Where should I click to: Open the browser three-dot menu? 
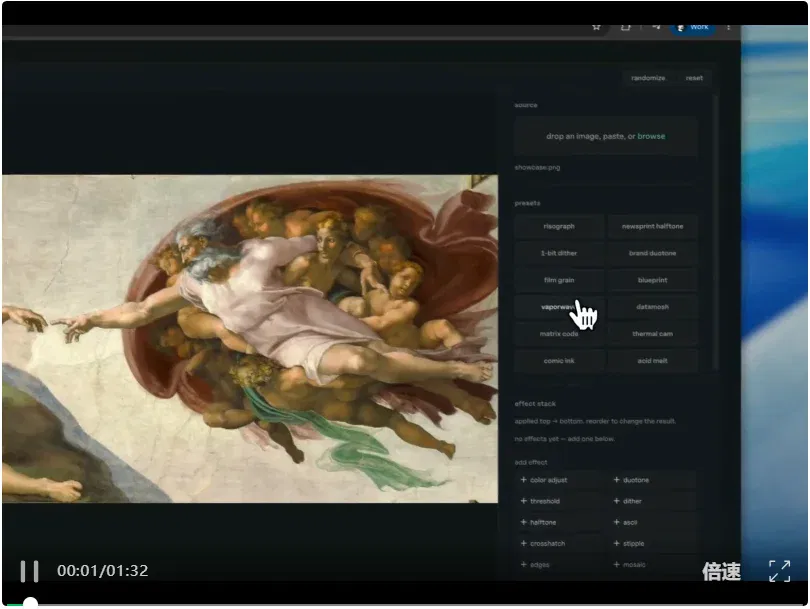pyautogui.click(x=728, y=27)
